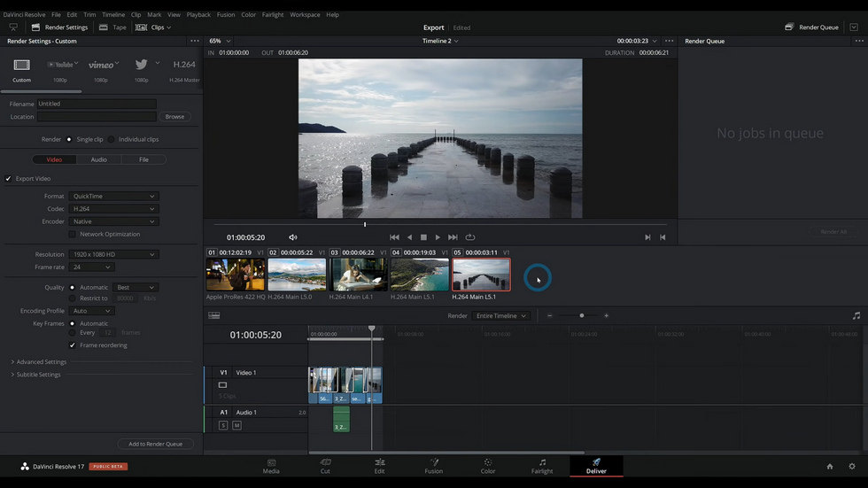Open the Playback menu
This screenshot has width=868, height=488.
[x=198, y=14]
